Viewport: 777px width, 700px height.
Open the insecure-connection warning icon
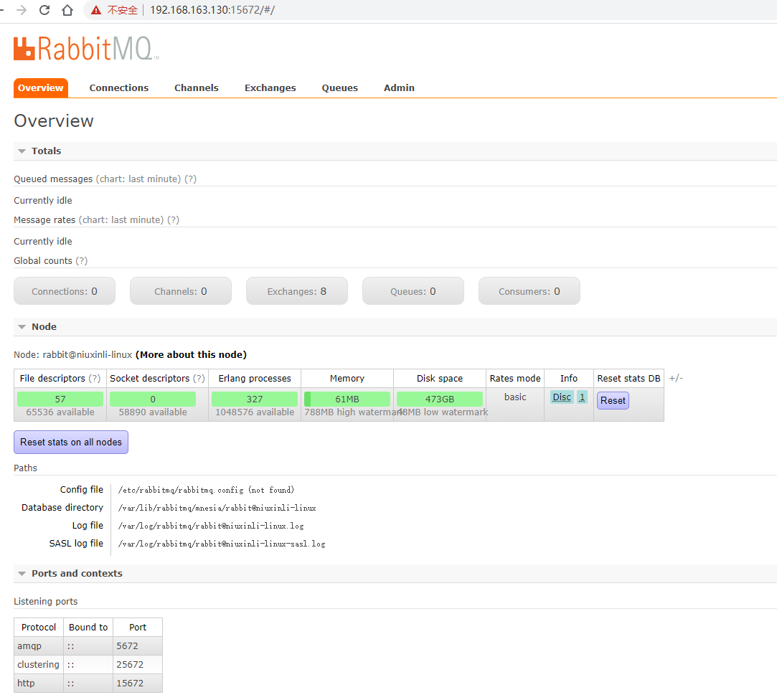pos(96,10)
